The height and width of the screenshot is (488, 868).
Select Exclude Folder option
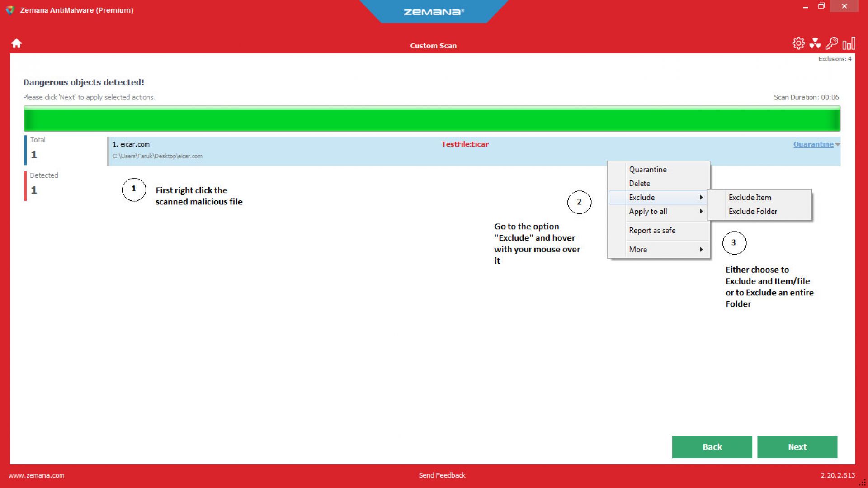point(753,212)
